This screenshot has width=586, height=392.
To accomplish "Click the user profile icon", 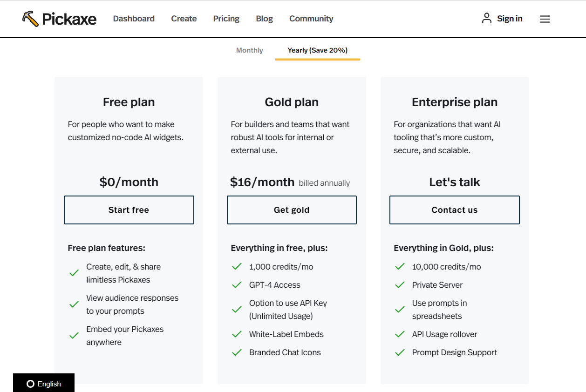I will pos(487,18).
